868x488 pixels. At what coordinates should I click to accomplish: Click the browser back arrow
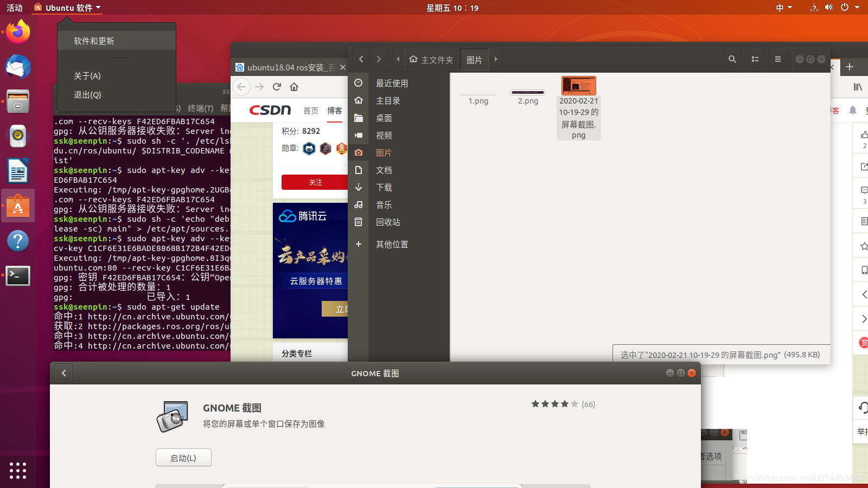point(241,87)
